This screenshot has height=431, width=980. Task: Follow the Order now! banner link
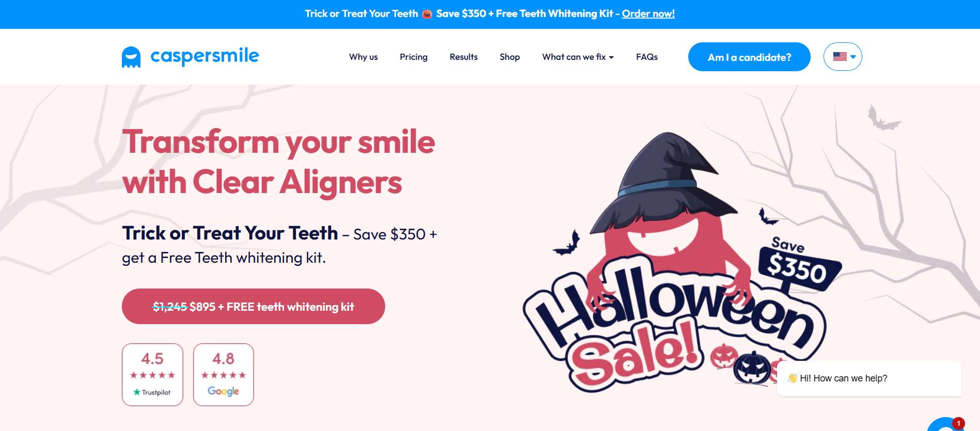pos(648,14)
